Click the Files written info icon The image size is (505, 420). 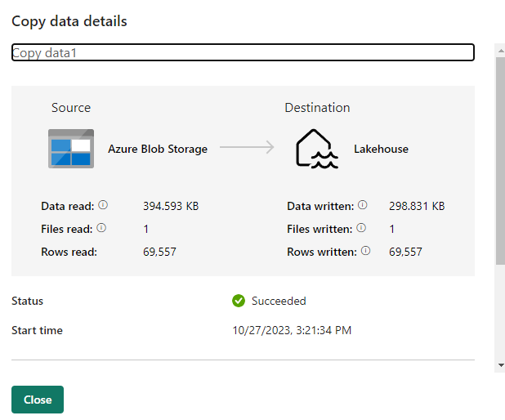click(361, 229)
